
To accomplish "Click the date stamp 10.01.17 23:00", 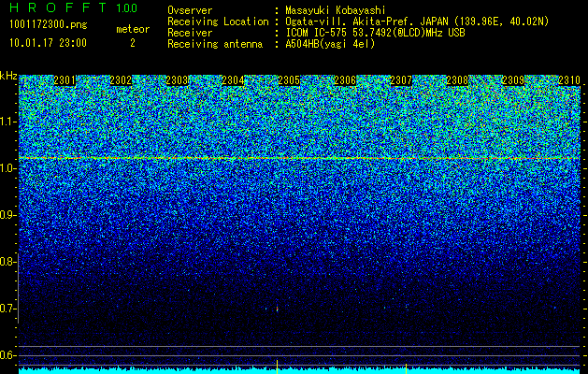I will (x=48, y=43).
